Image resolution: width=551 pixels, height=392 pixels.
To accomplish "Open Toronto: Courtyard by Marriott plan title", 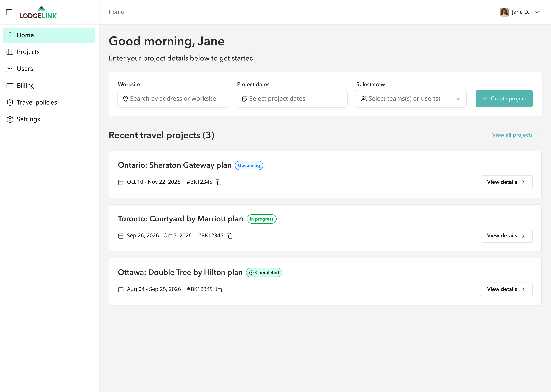I will [180, 219].
